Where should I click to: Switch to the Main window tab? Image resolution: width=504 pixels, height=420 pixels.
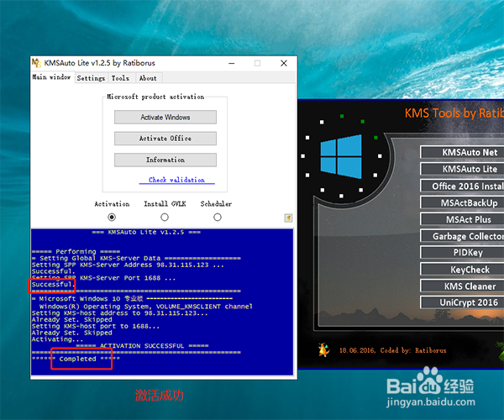point(51,77)
